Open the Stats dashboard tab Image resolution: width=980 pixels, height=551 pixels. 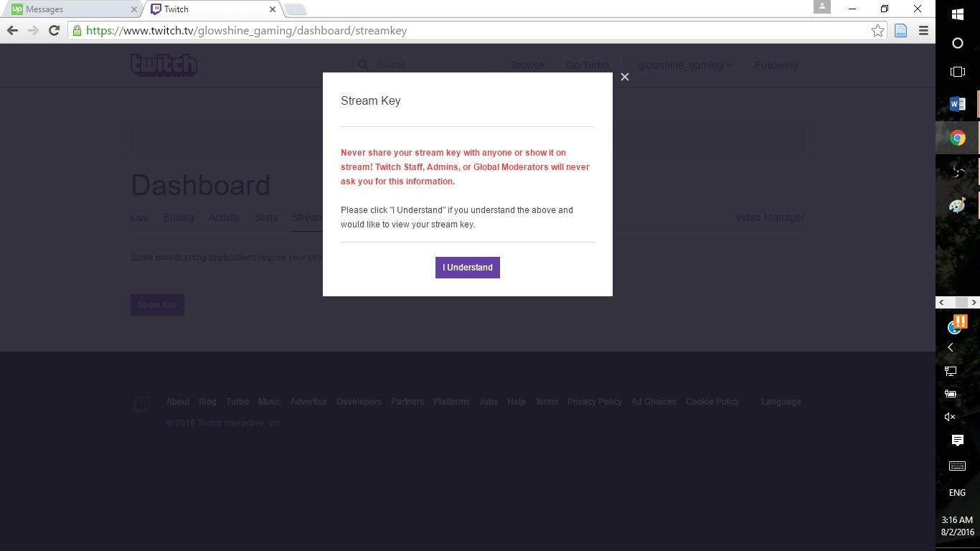(266, 217)
